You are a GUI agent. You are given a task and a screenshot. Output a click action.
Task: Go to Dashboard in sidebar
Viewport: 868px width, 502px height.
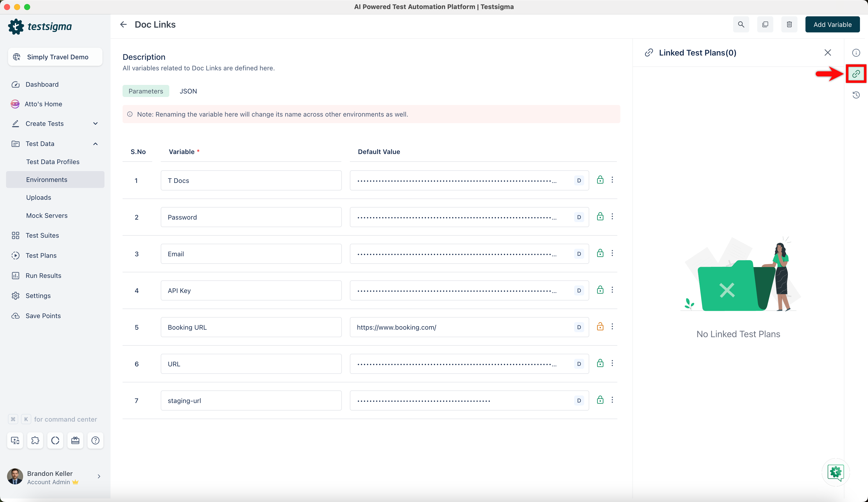(42, 84)
